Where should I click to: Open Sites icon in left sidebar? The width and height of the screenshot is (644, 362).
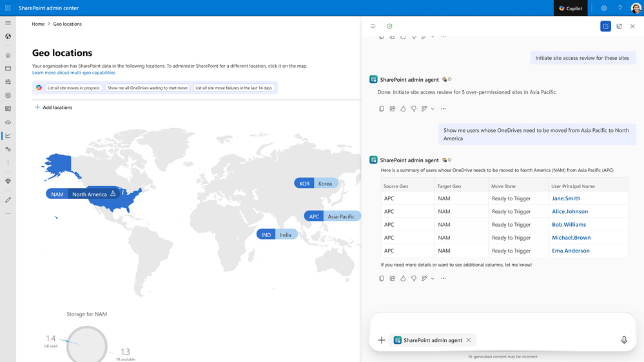8,68
